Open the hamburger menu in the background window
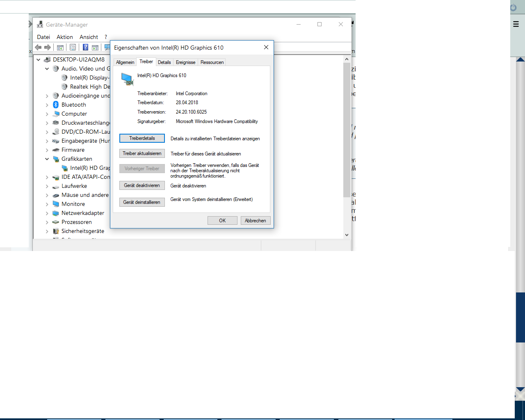This screenshot has width=525, height=420. [x=516, y=24]
